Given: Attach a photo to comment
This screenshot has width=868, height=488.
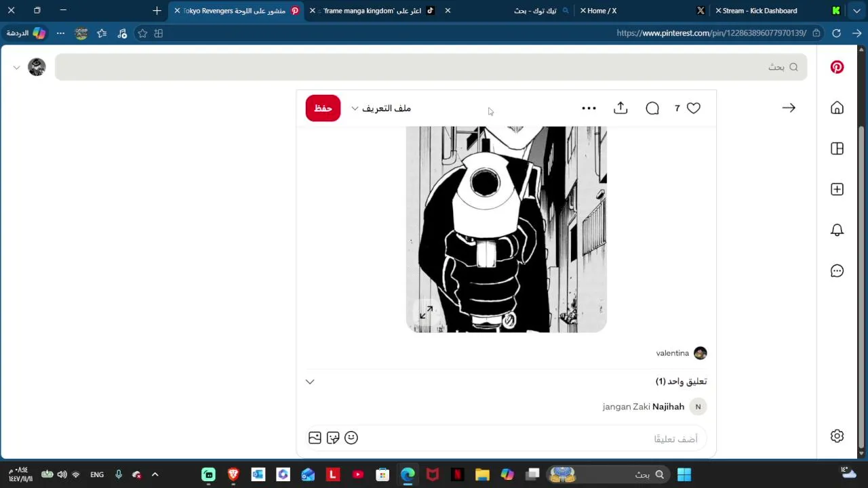Looking at the screenshot, I should 315,438.
